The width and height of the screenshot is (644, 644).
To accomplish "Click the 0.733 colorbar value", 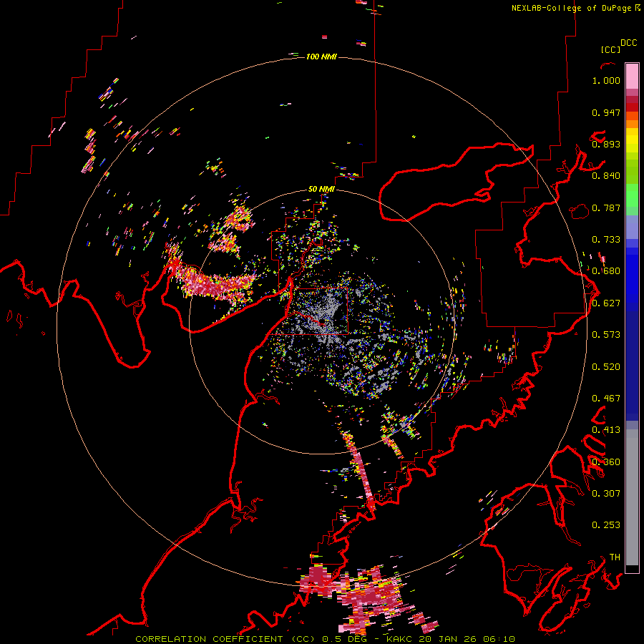I will click(606, 240).
